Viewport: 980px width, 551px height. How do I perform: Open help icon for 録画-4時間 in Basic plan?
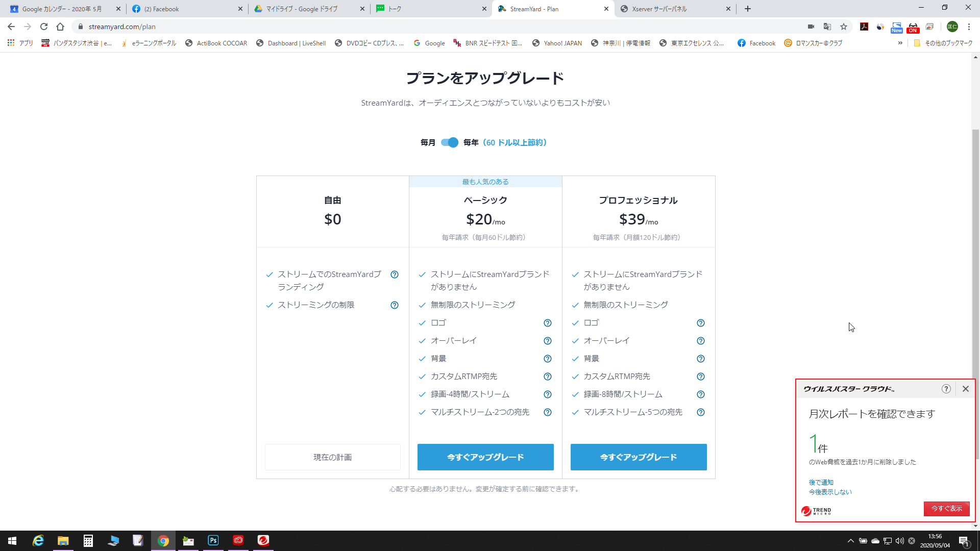548,394
